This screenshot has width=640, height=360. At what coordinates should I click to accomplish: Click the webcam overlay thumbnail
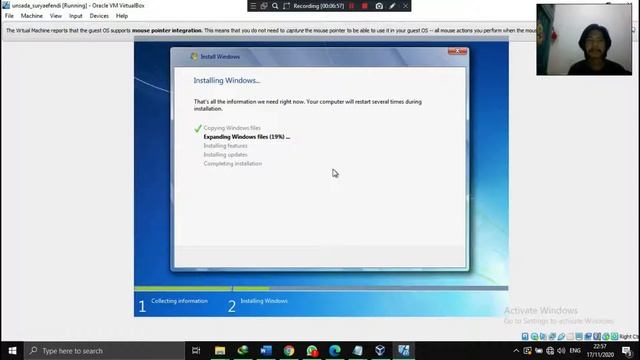pyautogui.click(x=584, y=40)
